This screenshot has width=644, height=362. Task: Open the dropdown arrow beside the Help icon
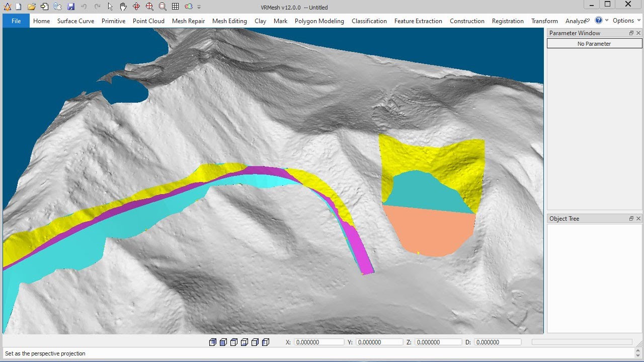click(x=607, y=21)
